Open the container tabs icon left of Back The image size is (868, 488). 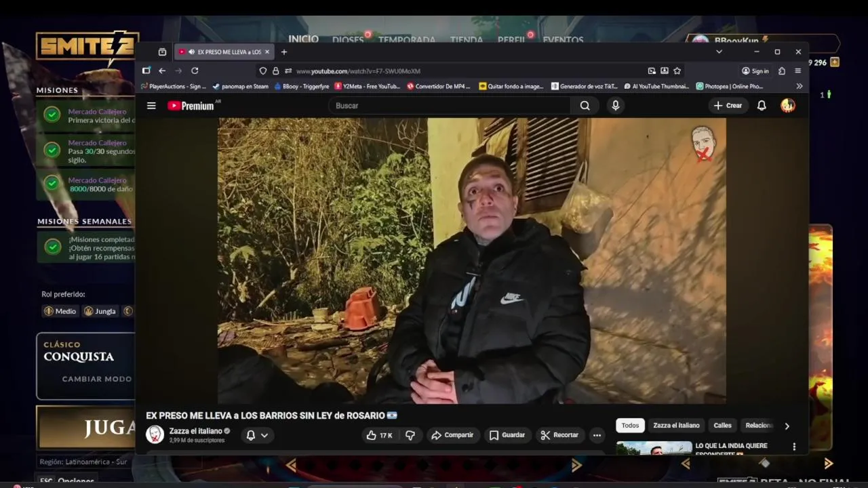[146, 70]
